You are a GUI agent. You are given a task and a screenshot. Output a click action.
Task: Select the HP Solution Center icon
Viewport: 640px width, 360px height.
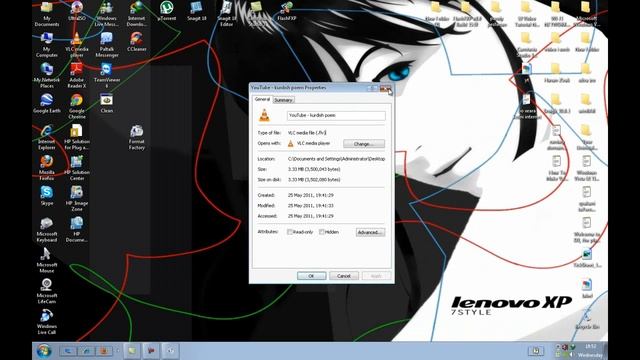77,168
